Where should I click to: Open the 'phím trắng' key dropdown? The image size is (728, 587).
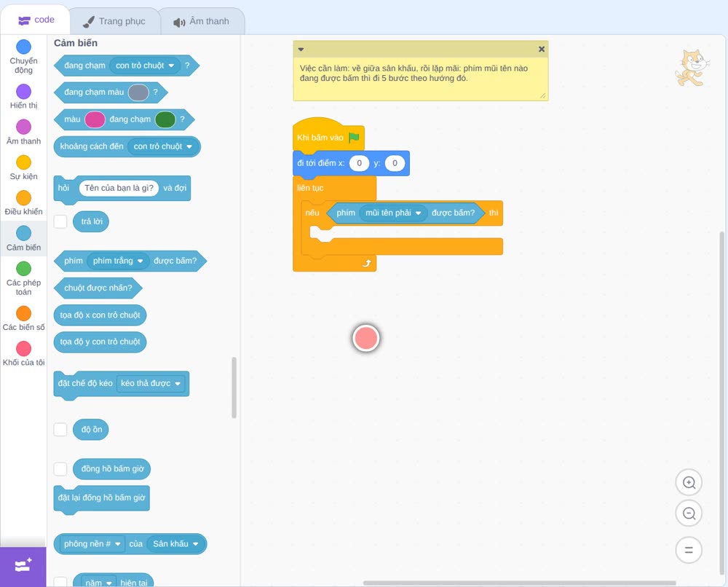point(118,261)
